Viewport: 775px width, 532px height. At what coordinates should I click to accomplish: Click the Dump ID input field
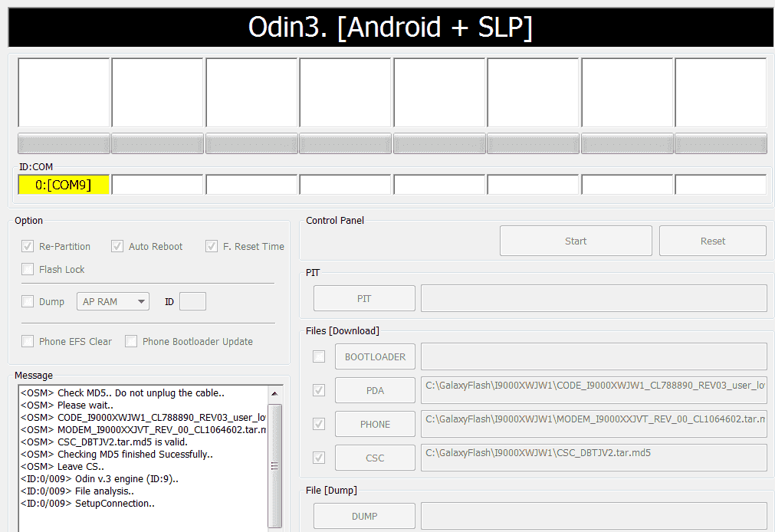[x=192, y=301]
